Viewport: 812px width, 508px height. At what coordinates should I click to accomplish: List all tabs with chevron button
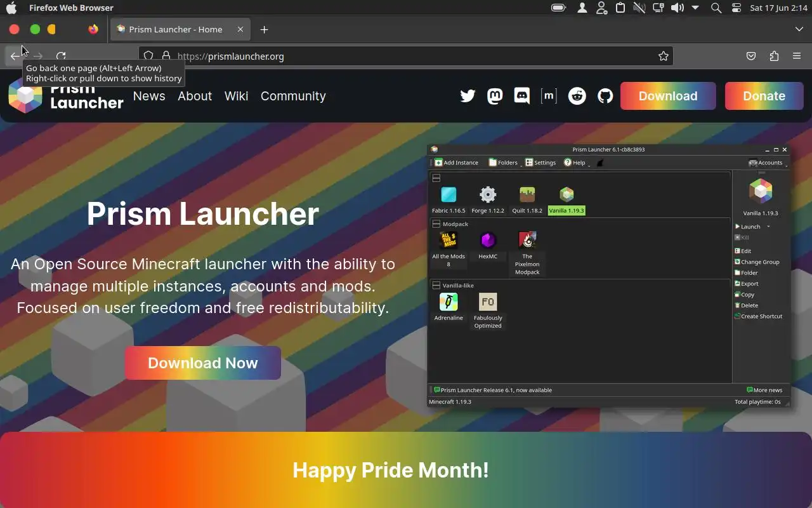pyautogui.click(x=799, y=29)
